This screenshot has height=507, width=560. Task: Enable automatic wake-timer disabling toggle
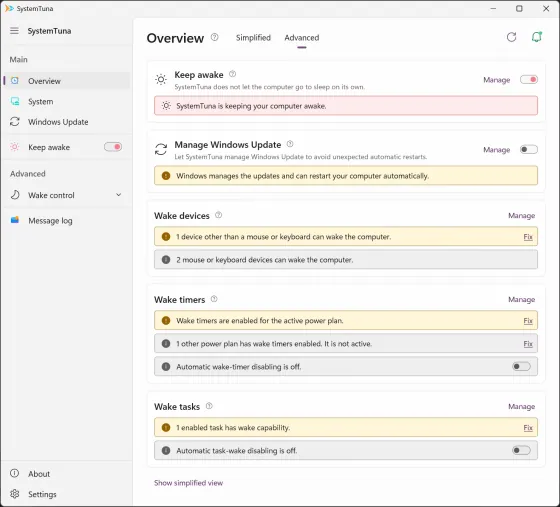coord(521,366)
